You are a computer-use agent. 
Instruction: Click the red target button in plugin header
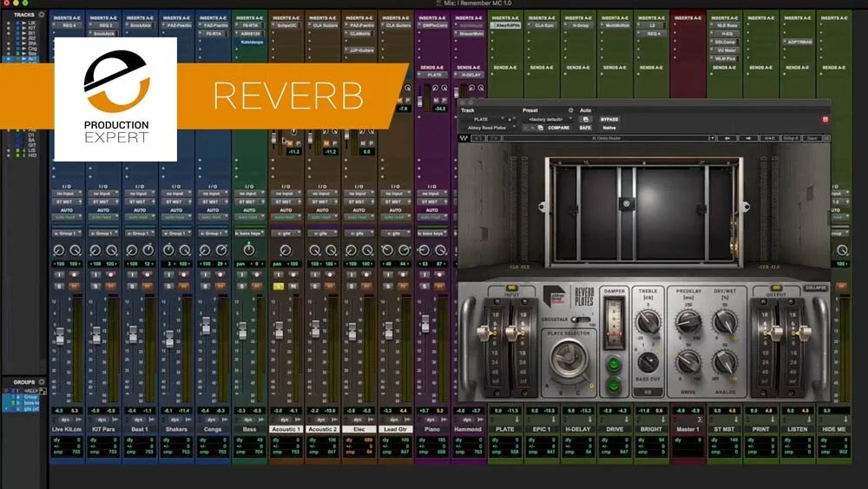coord(825,119)
